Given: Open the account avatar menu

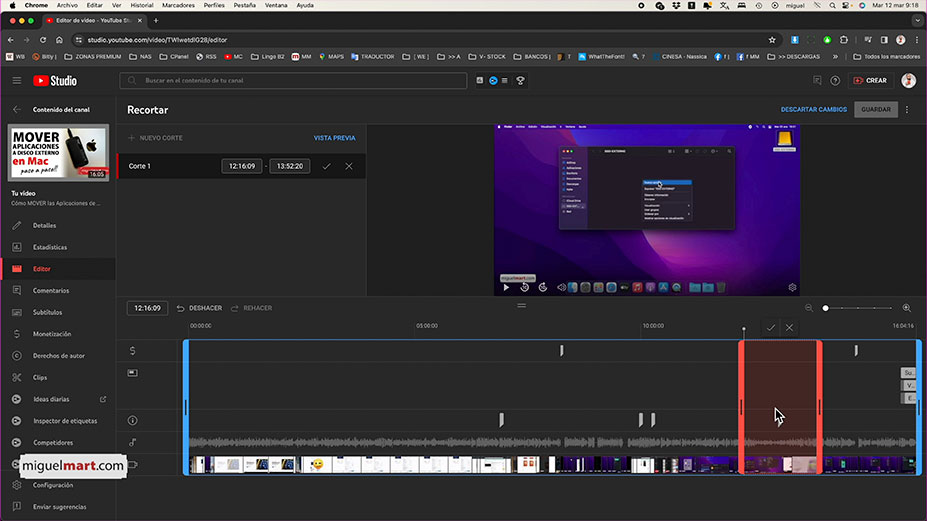Looking at the screenshot, I should coord(909,80).
